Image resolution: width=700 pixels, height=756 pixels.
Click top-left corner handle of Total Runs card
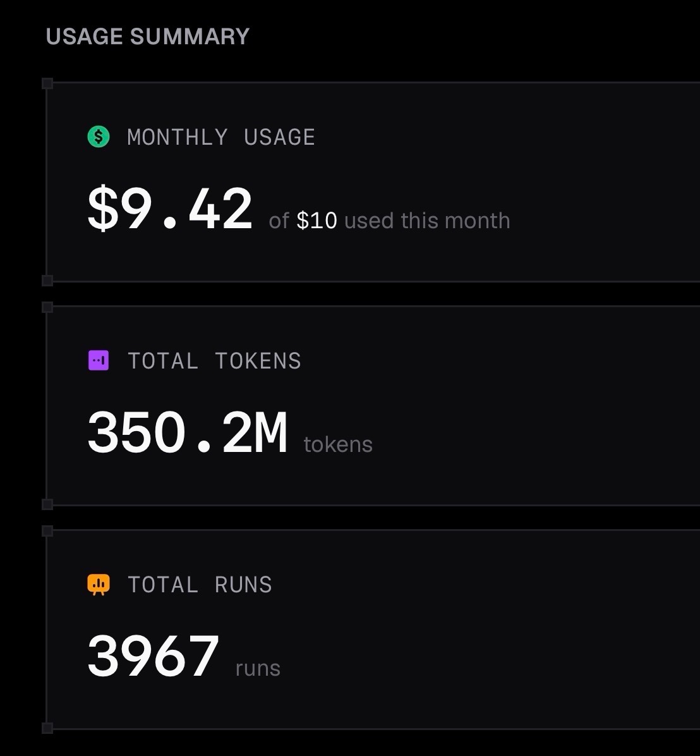click(47, 531)
